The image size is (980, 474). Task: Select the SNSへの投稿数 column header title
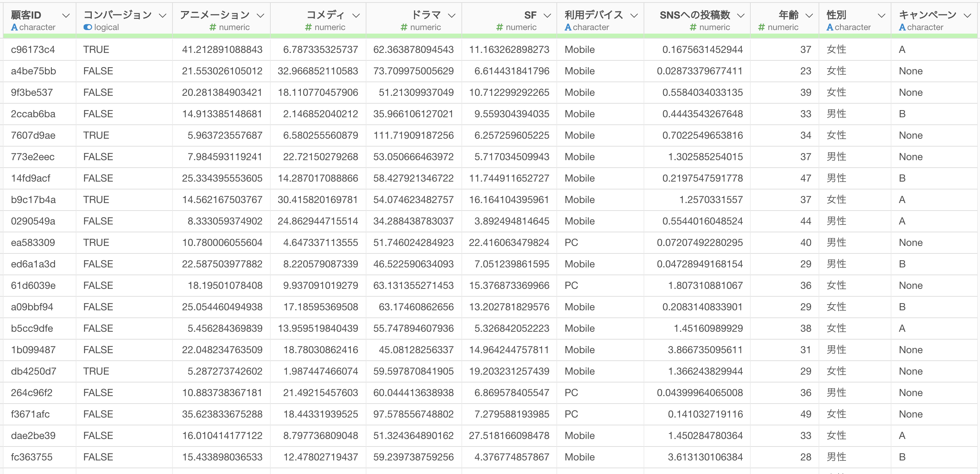pyautogui.click(x=695, y=15)
